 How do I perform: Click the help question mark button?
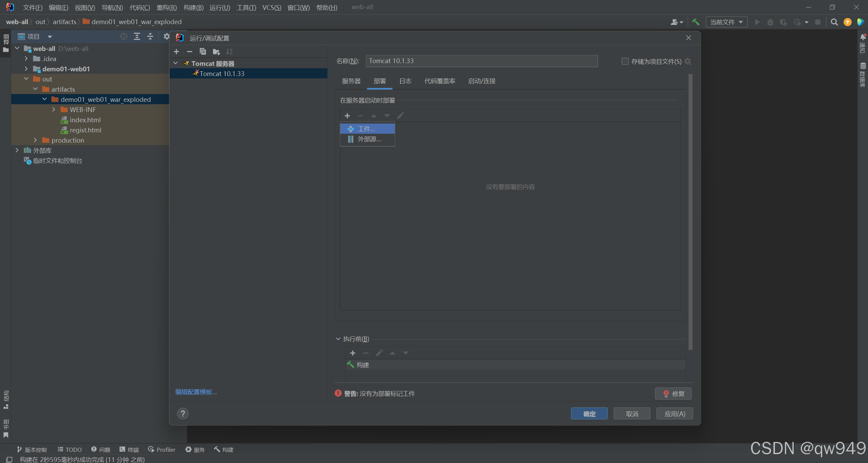[x=183, y=413]
